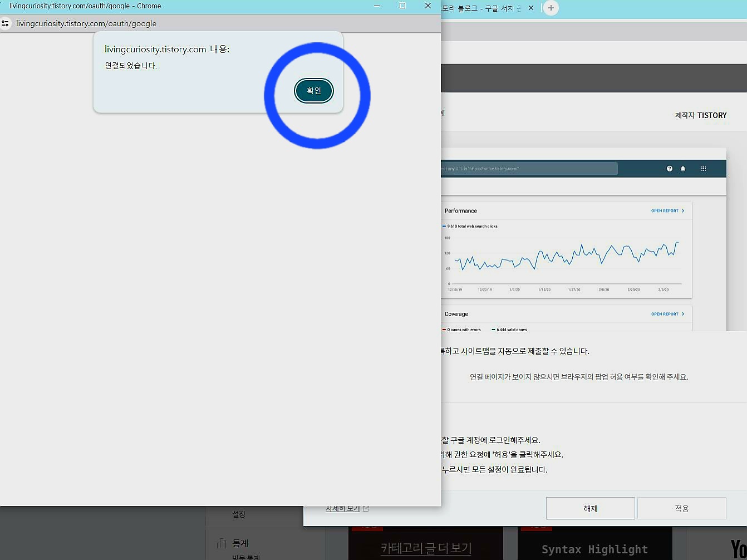Image resolution: width=747 pixels, height=560 pixels.
Task: Click the URL inspect search field in preview
Action: (x=529, y=169)
